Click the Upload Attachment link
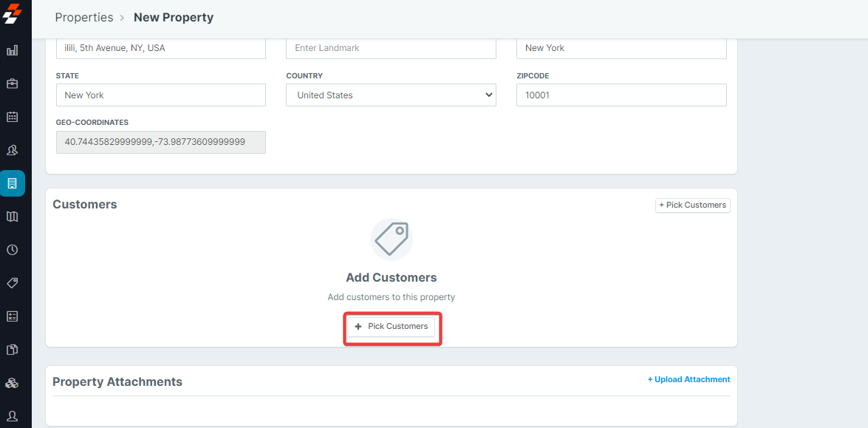 click(688, 379)
